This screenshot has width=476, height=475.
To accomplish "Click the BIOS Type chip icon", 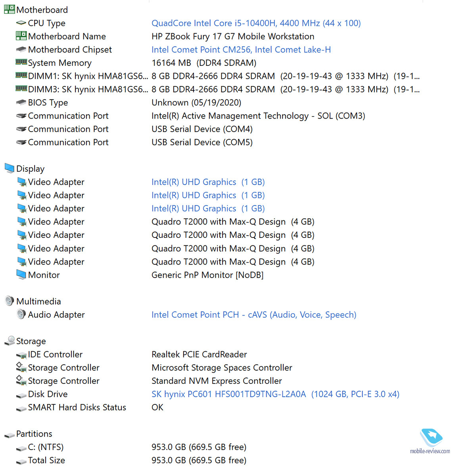I will point(21,102).
